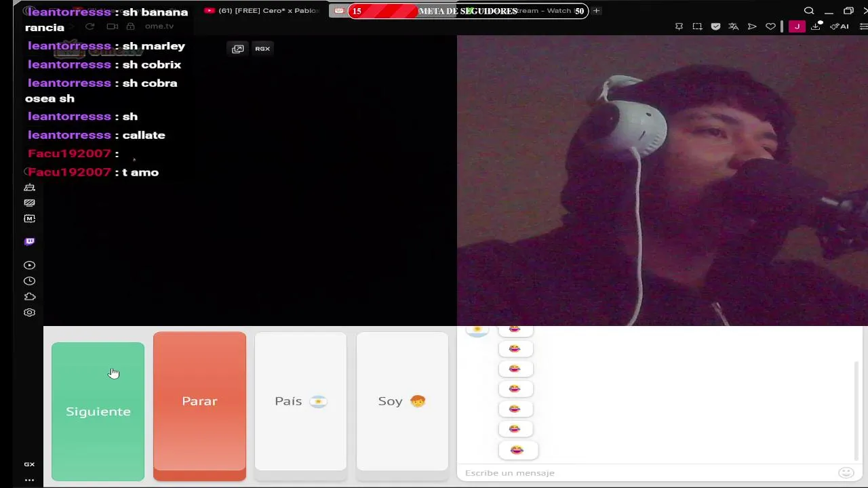Search tabs with the magnifier icon

[x=809, y=11]
